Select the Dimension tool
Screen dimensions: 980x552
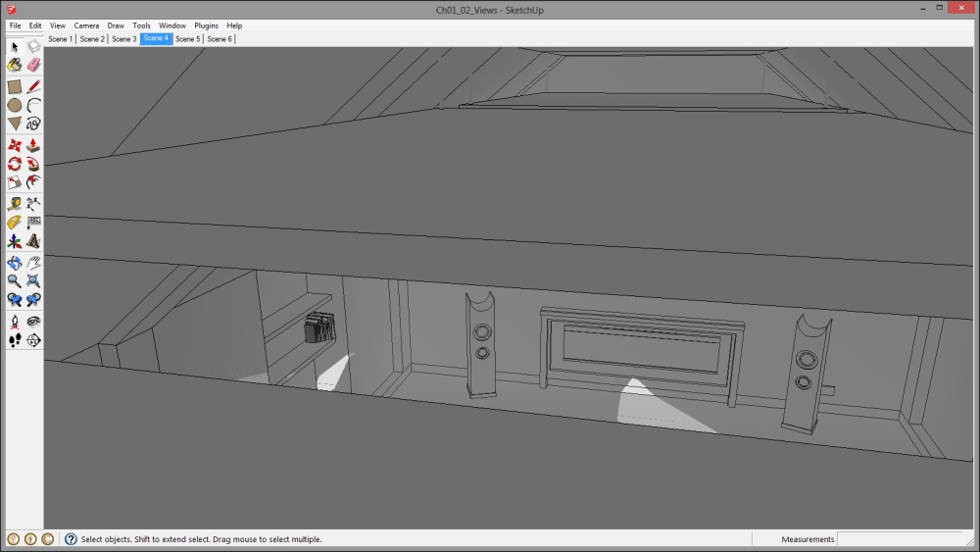[x=33, y=204]
